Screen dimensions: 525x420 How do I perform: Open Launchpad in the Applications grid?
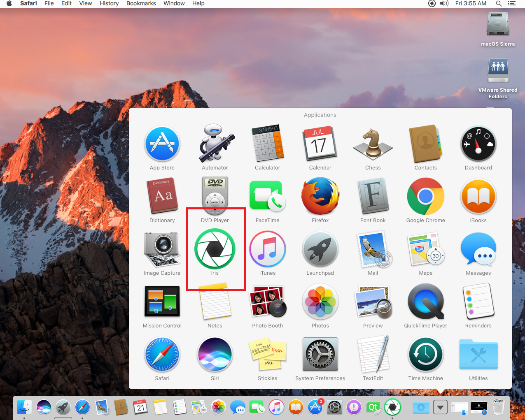click(320, 249)
